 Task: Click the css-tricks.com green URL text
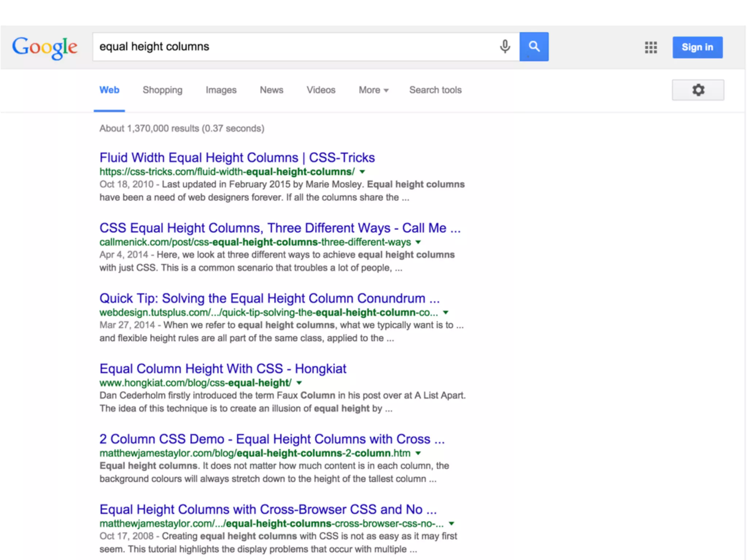[x=227, y=172]
